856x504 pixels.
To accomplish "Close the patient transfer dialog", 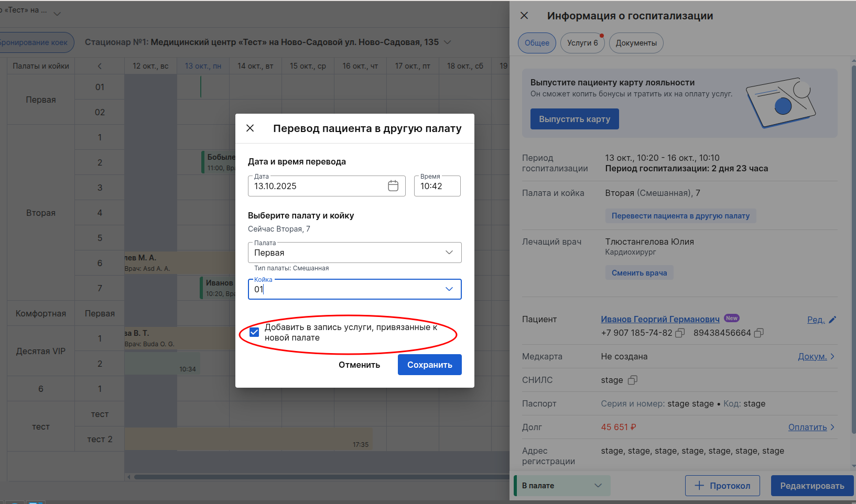I will point(250,128).
